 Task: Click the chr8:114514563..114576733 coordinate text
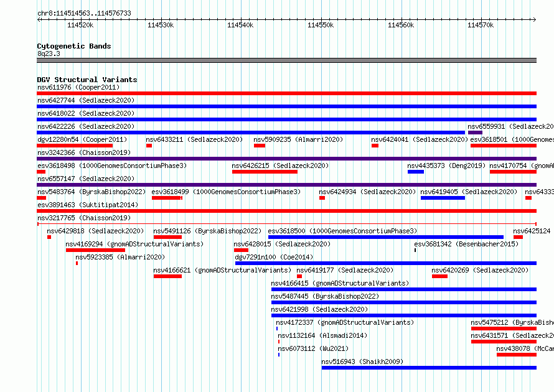click(x=84, y=13)
